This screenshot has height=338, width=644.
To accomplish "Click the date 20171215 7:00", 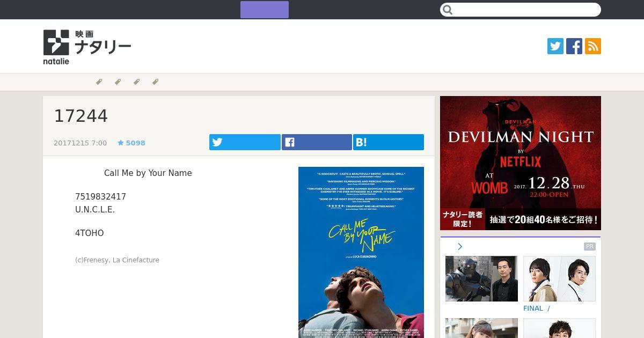I will tap(80, 143).
